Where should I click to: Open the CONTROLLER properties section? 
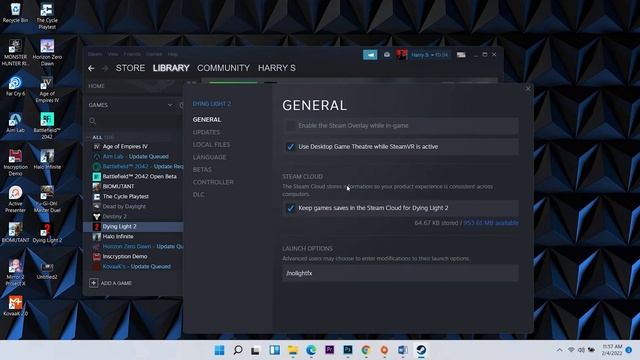(x=213, y=182)
